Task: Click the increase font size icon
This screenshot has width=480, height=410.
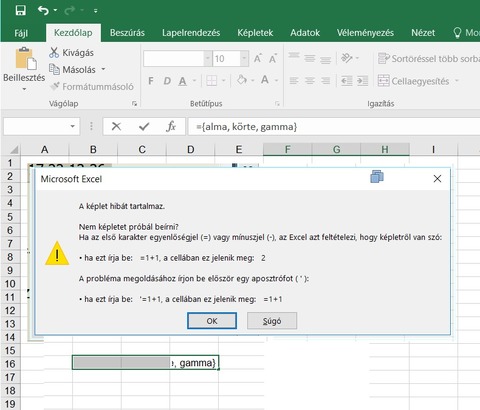Action: [258, 59]
